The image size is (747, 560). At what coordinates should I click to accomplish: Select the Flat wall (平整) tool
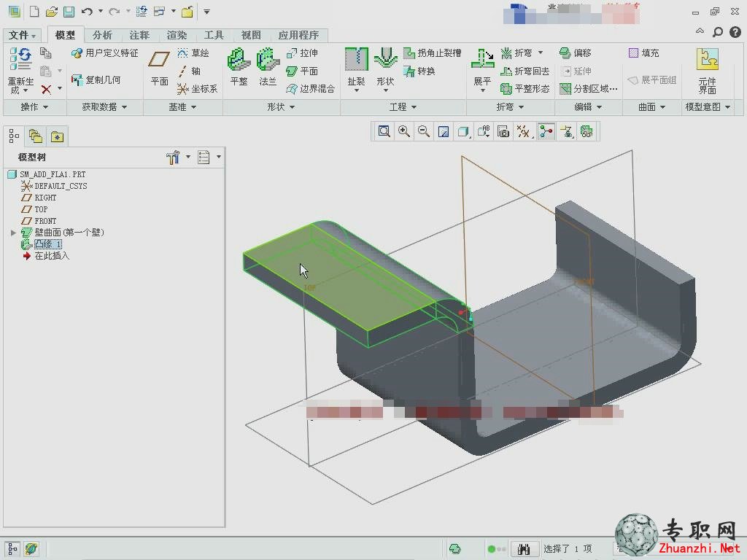[239, 66]
